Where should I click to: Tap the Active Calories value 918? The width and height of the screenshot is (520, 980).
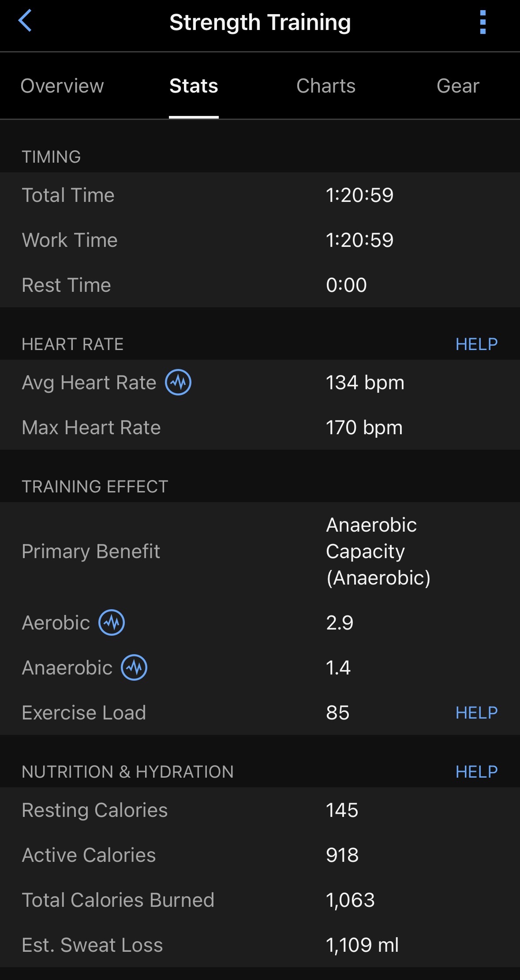[342, 855]
